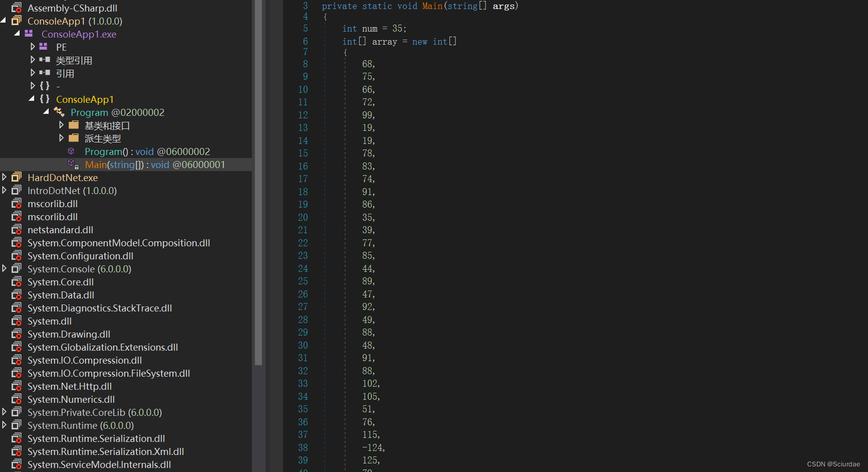Click the args parameter in code
Screen dimensions: 868x472
(x=504, y=6)
